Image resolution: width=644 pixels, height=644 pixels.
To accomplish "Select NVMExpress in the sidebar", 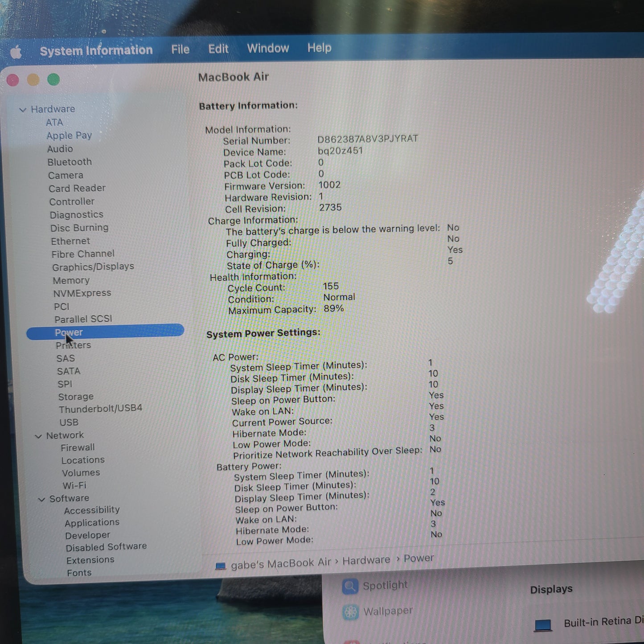I will (82, 293).
